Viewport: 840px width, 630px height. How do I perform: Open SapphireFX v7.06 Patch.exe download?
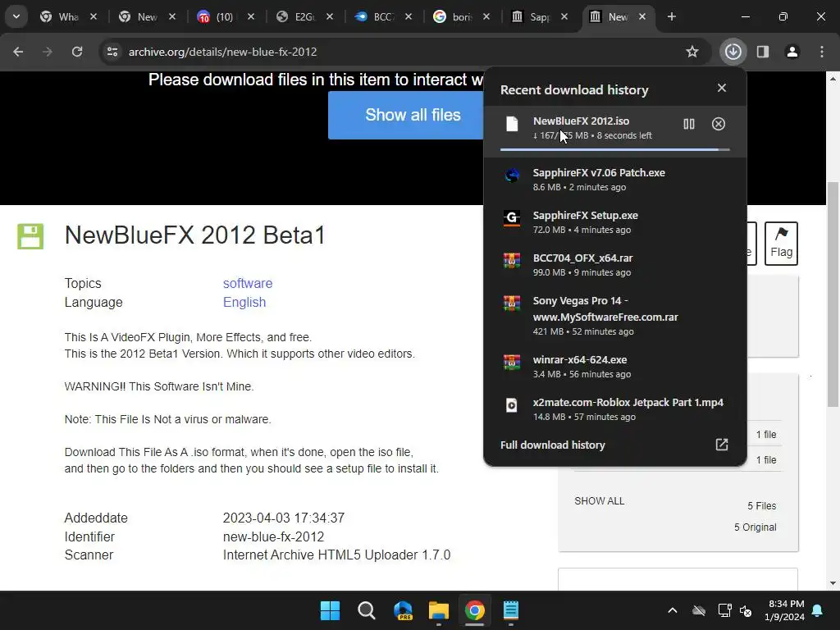click(615, 180)
